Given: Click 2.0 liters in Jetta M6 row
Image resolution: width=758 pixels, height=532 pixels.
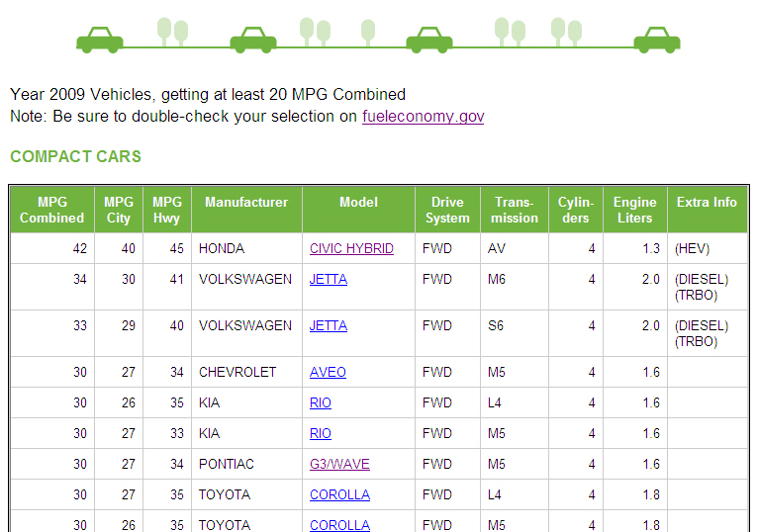Looking at the screenshot, I should 651,279.
